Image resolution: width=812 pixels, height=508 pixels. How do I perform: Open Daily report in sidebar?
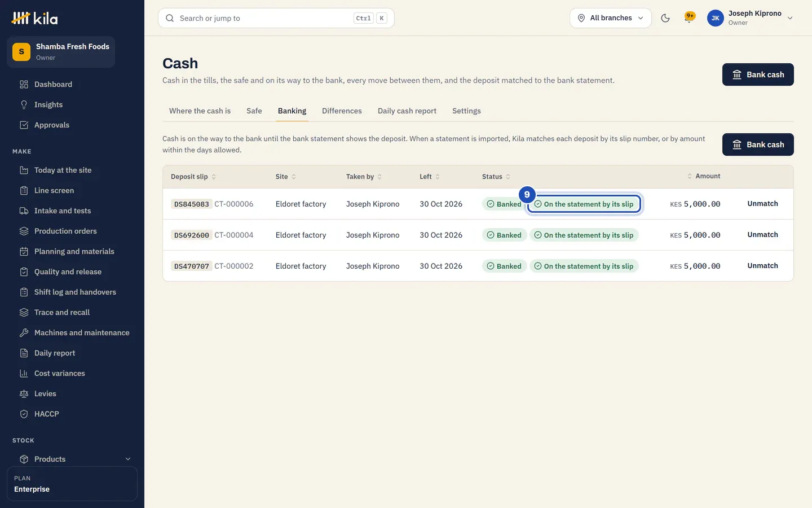click(x=72, y=353)
